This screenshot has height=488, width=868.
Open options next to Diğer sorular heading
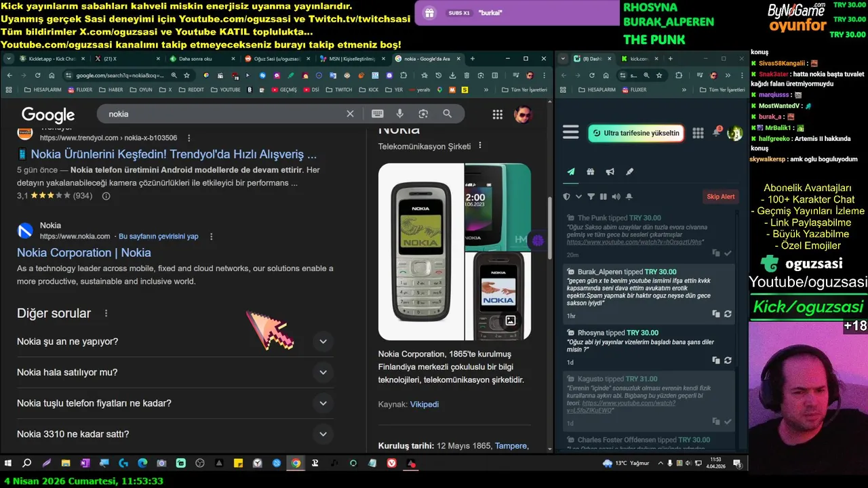pyautogui.click(x=106, y=313)
